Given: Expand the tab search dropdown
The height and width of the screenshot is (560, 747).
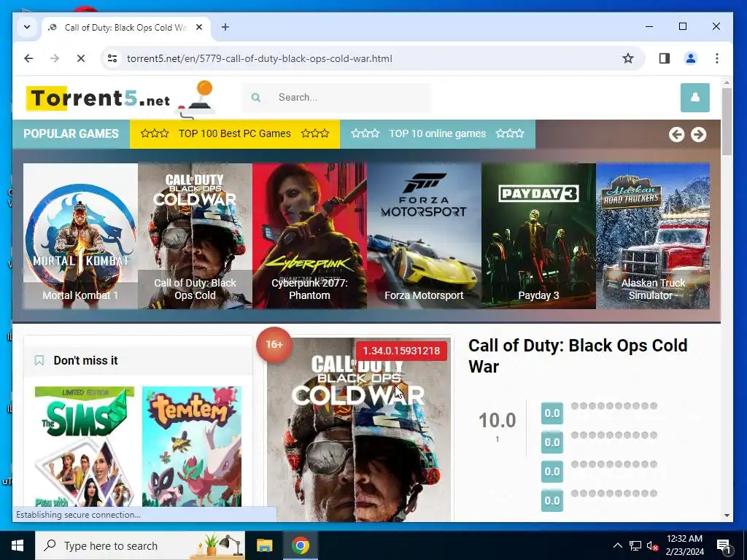Looking at the screenshot, I should point(27,27).
